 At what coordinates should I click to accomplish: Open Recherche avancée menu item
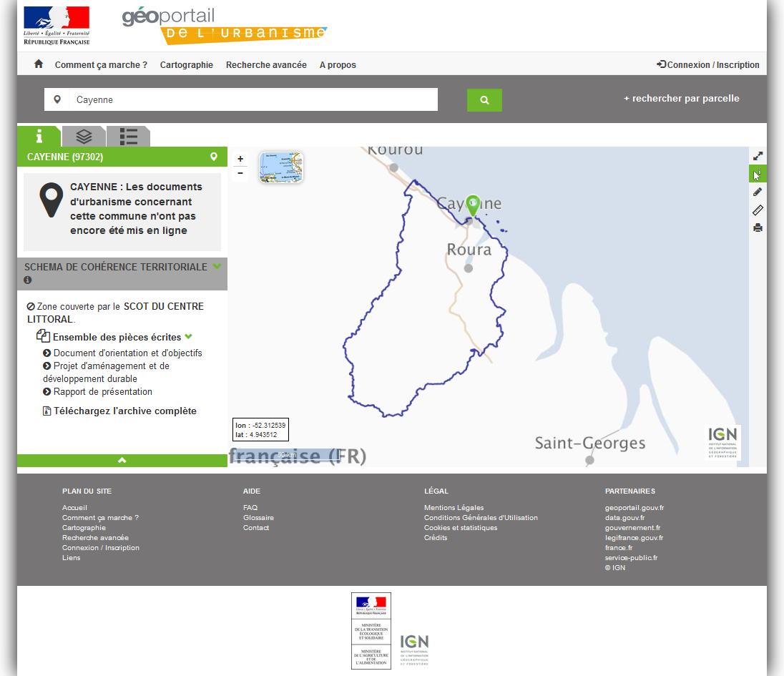tap(267, 65)
